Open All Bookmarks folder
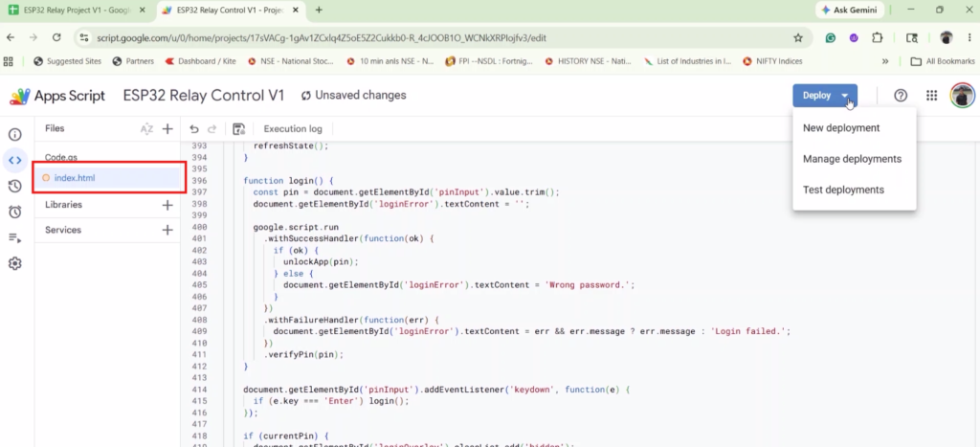980x447 pixels. pyautogui.click(x=943, y=61)
